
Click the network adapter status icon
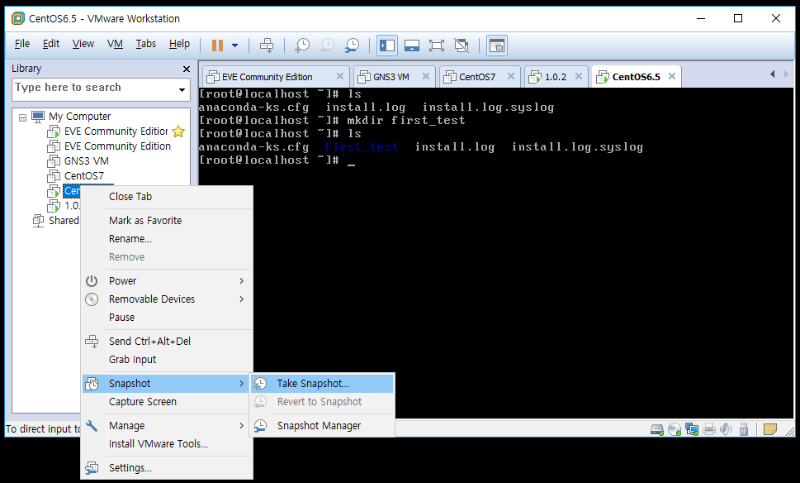692,430
